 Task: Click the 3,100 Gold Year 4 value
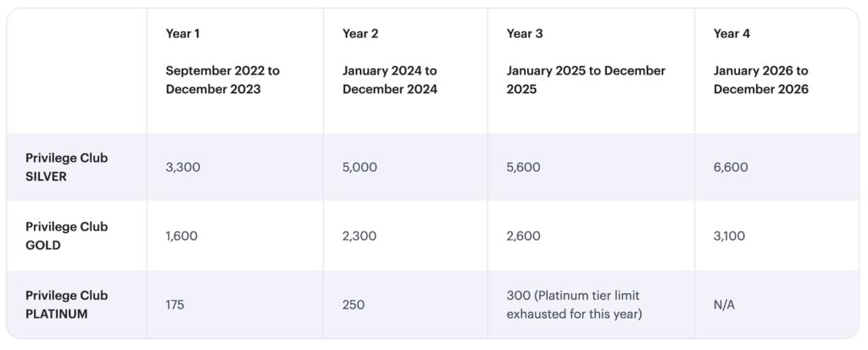coord(730,236)
